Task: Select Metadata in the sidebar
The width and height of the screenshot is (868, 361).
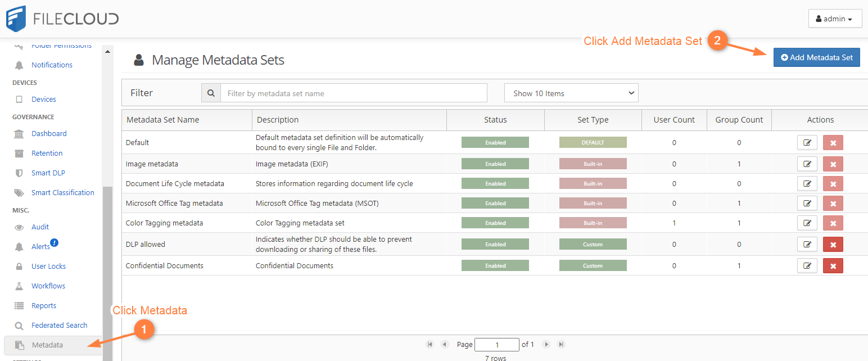Action: pos(47,345)
